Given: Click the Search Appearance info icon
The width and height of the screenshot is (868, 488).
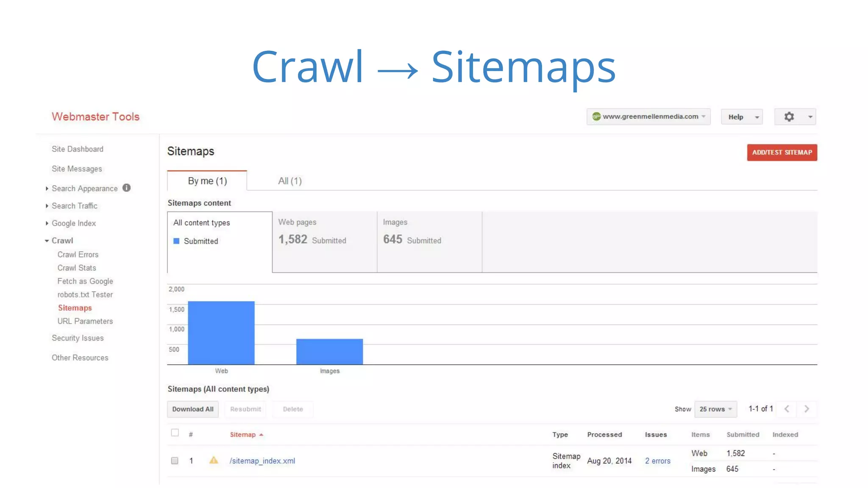Looking at the screenshot, I should [126, 188].
